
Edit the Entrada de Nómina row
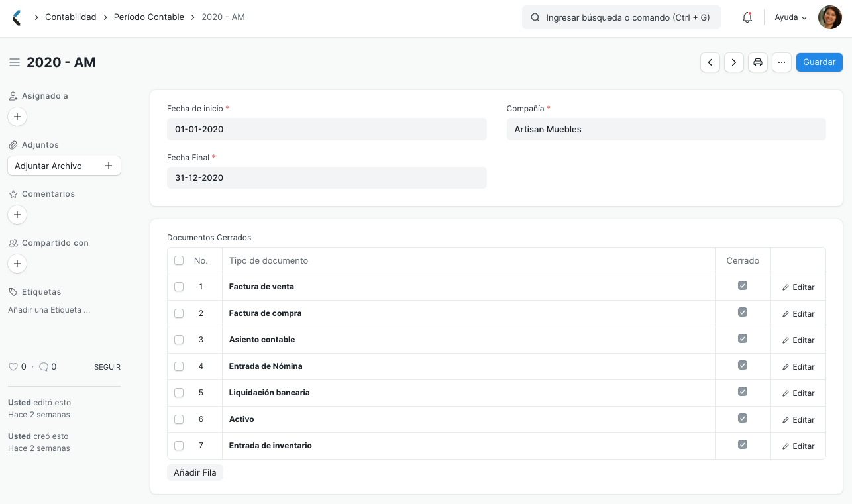point(798,367)
